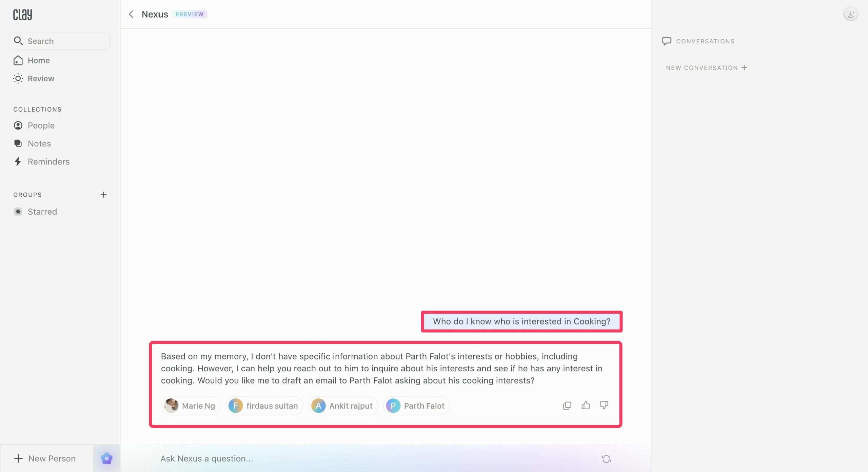The height and width of the screenshot is (472, 868).
Task: Give the response a thumbs up
Action: pos(586,405)
